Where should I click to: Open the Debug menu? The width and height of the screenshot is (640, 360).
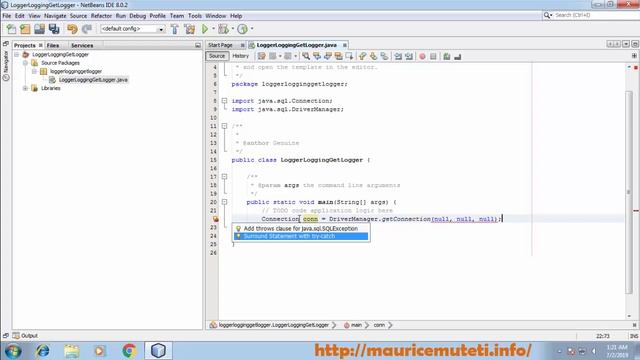138,16
